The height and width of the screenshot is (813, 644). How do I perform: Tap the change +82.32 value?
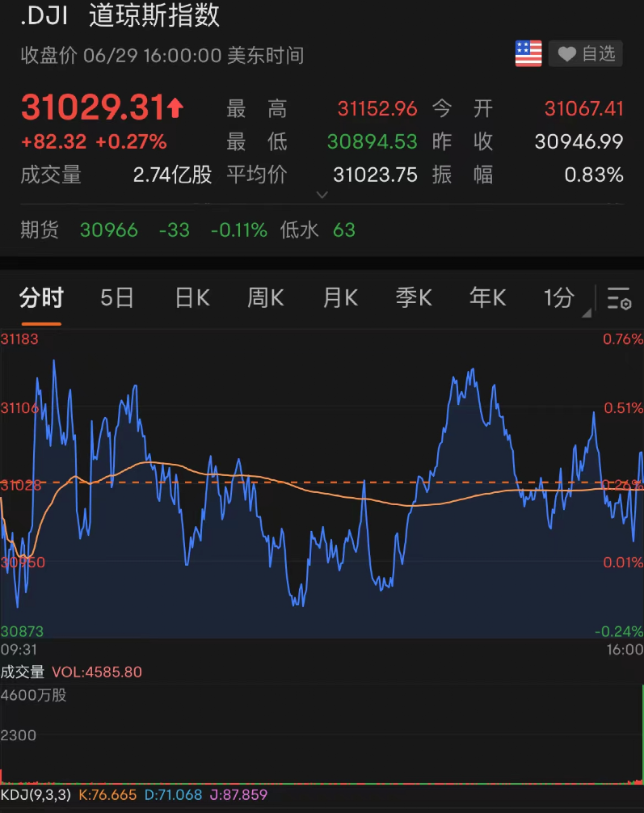(x=53, y=141)
